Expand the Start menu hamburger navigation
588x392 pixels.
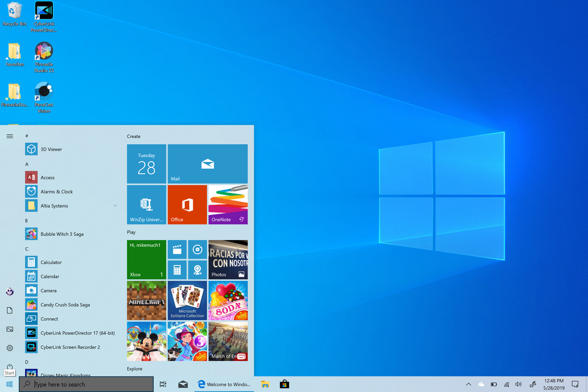(x=10, y=136)
